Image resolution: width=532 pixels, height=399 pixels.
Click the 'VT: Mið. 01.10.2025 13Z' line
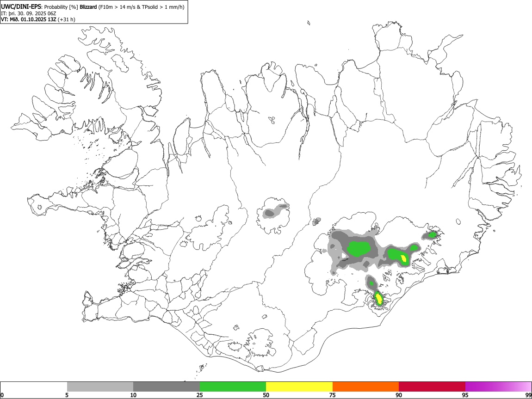tap(29, 19)
